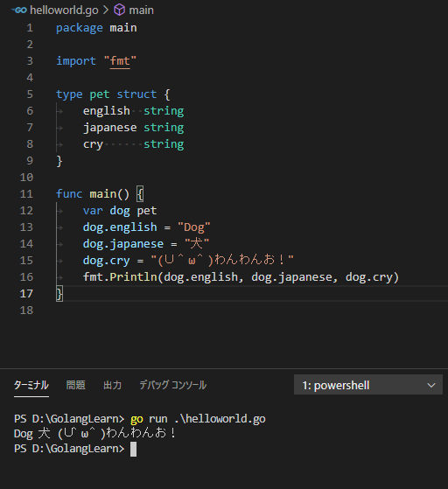Open the 問題 problems tab

click(x=76, y=385)
